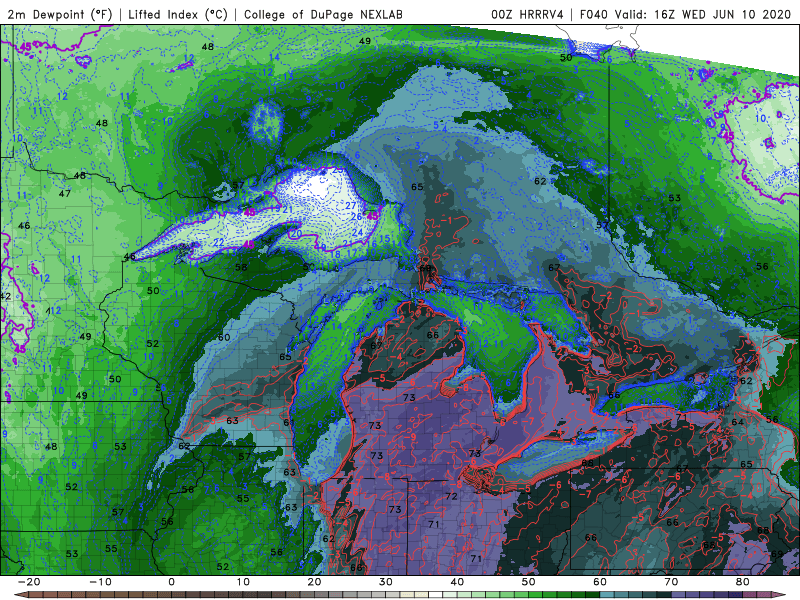Image resolution: width=800 pixels, height=600 pixels.
Task: Click the black '64' dewpoint value
Action: pyautogui.click(x=737, y=422)
